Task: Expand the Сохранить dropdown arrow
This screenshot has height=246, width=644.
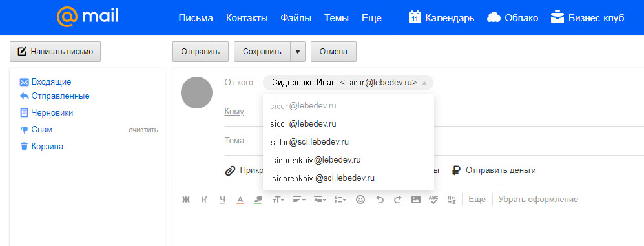Action: coord(298,52)
